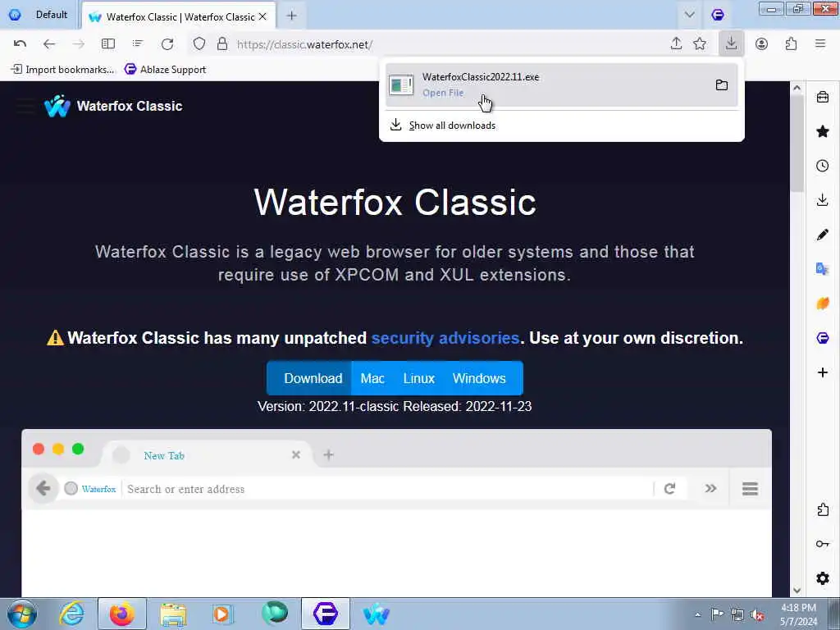This screenshot has width=840, height=630.
Task: Open the Waterfox icon in the taskbar
Action: pos(376,614)
